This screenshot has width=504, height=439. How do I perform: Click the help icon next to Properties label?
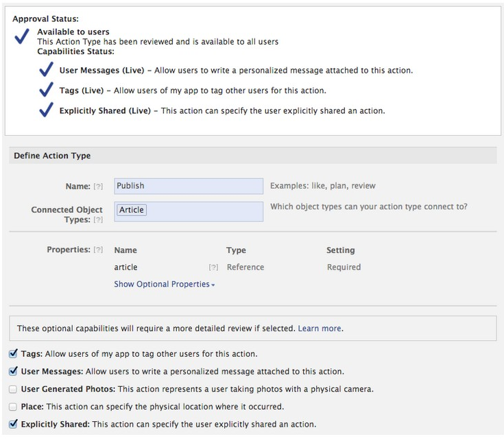click(98, 250)
